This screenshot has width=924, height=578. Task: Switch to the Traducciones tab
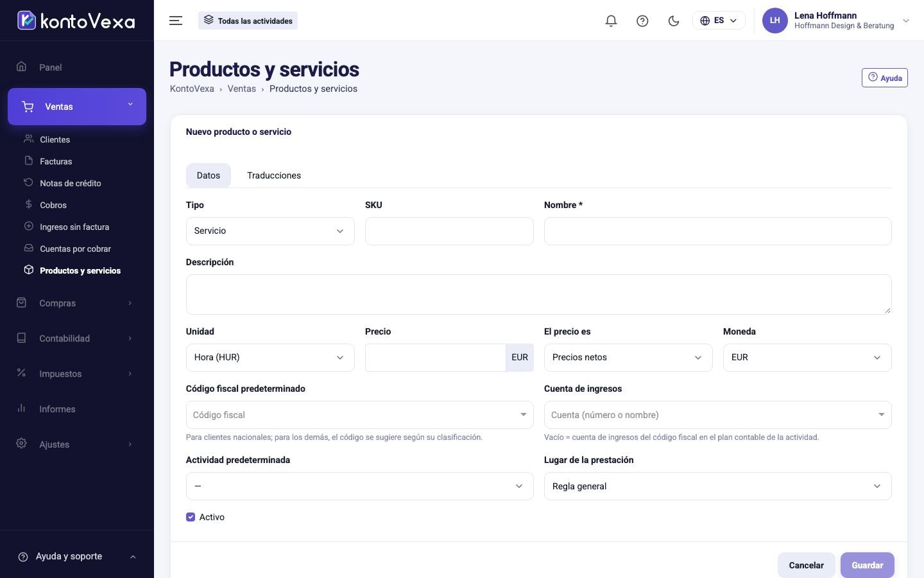coord(274,175)
